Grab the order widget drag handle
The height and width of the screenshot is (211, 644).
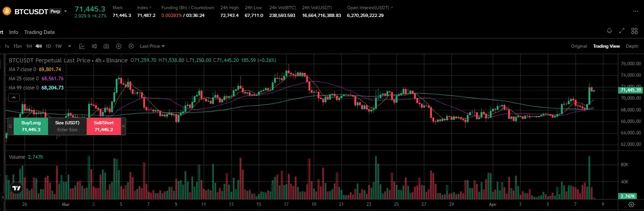click(11, 126)
